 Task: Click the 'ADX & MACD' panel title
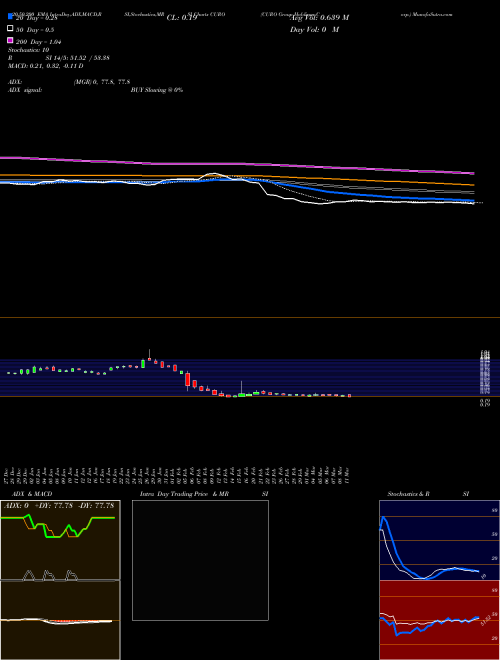point(32,494)
